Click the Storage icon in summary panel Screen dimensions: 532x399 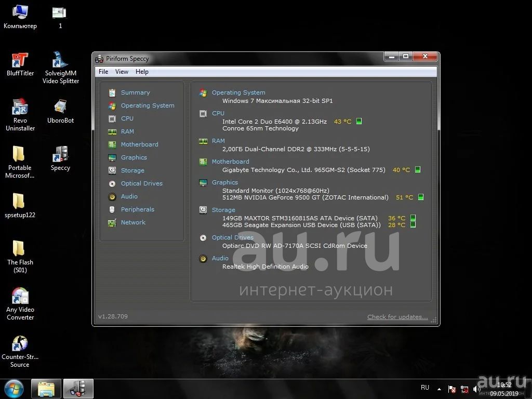tap(203, 210)
